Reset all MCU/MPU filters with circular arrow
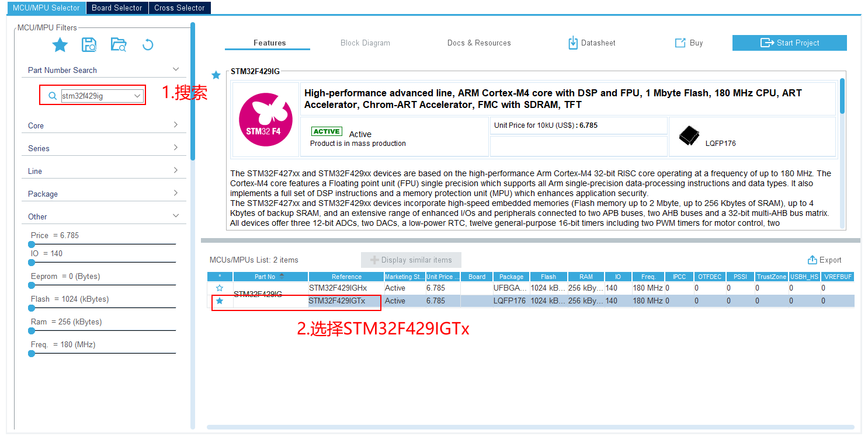Image resolution: width=868 pixels, height=440 pixels. 148,45
